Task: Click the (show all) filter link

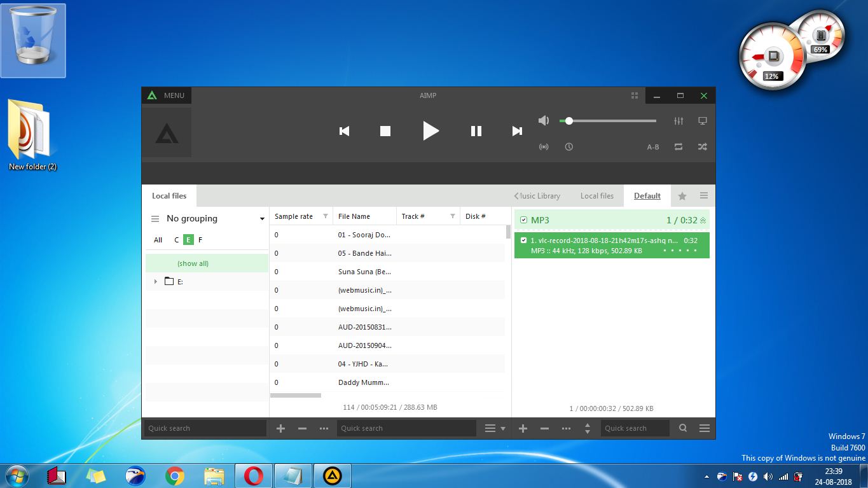Action: [192, 263]
